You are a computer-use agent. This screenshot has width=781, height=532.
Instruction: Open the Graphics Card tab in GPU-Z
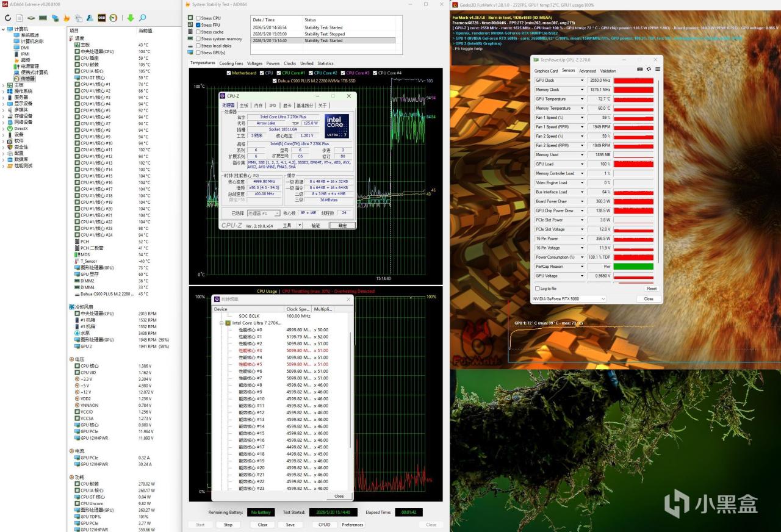546,71
